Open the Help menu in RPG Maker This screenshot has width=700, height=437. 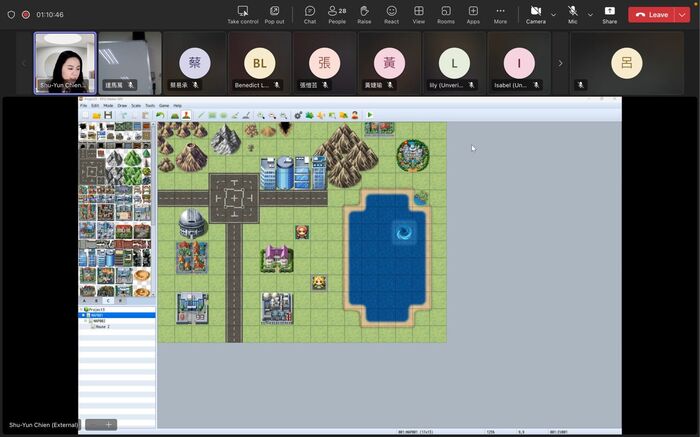tap(178, 106)
